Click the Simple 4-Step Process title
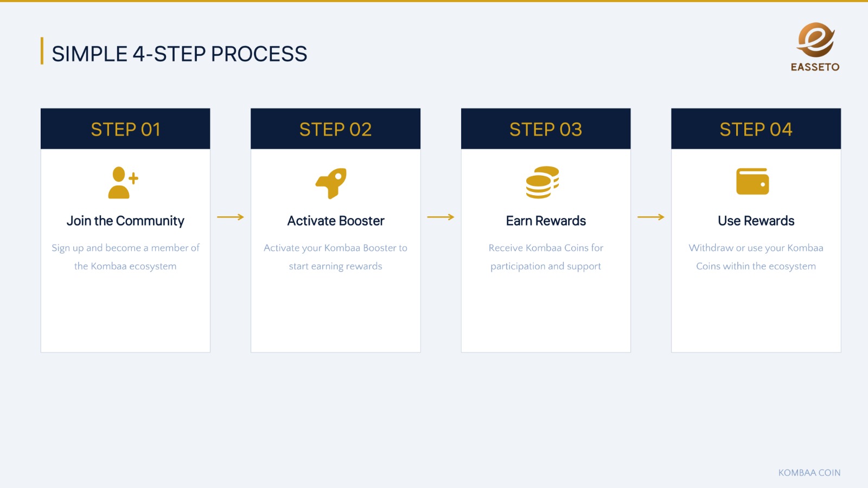The height and width of the screenshot is (488, 868). click(x=180, y=54)
